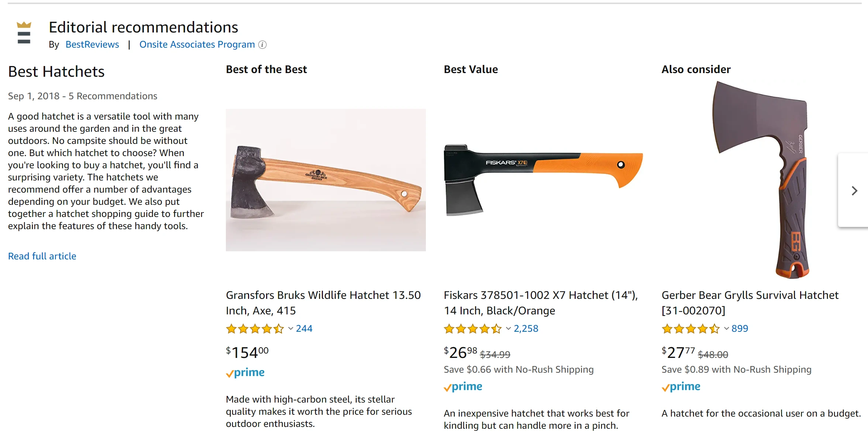This screenshot has width=868, height=445.
Task: Expand the rating breakdown chevron beside 899
Action: click(x=726, y=328)
